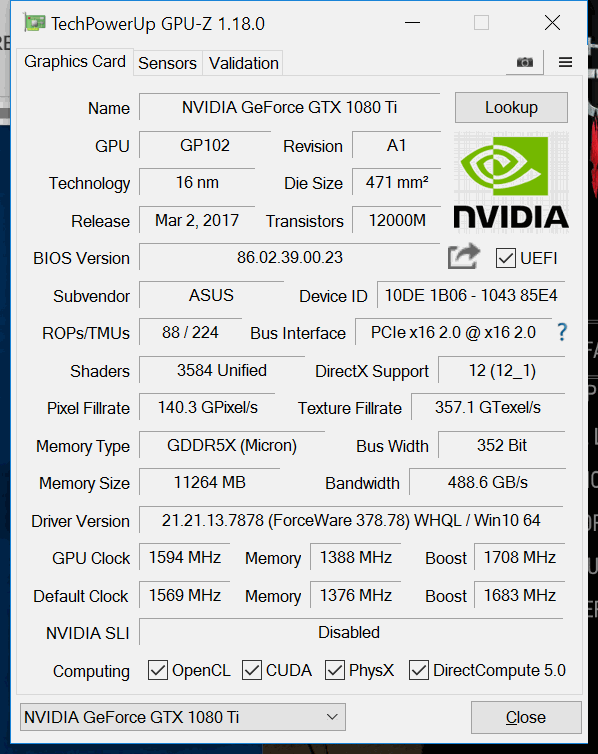Select the Graphics Card tab
Image resolution: width=598 pixels, height=754 pixels.
click(x=75, y=62)
